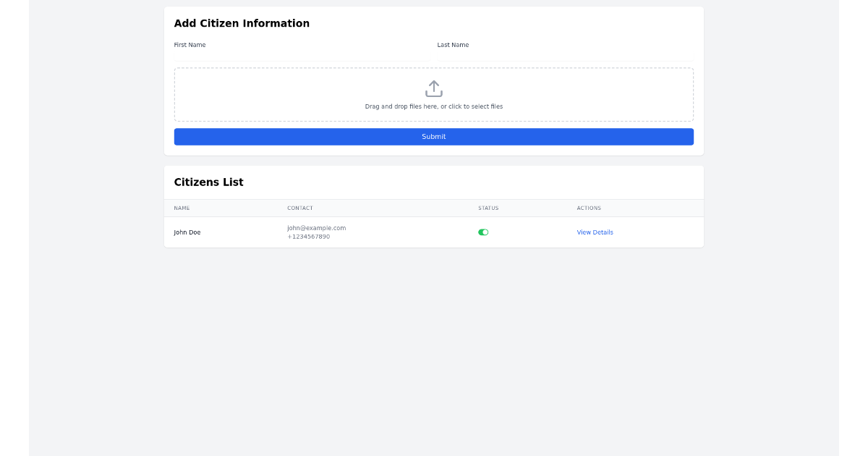Image resolution: width=868 pixels, height=456 pixels.
Task: Open "View Details" for John Doe
Action: [x=595, y=232]
